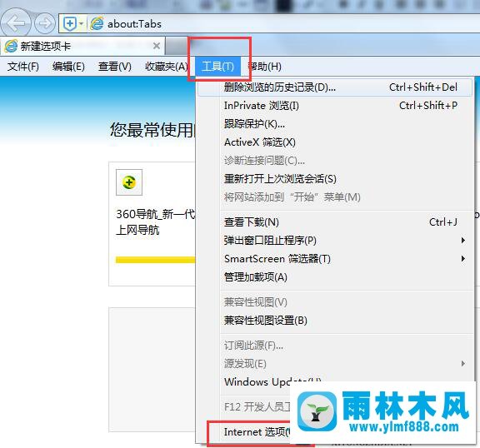Click the Internet 选项 menu entry
Viewport: 480px width, 448px height.
(x=257, y=432)
